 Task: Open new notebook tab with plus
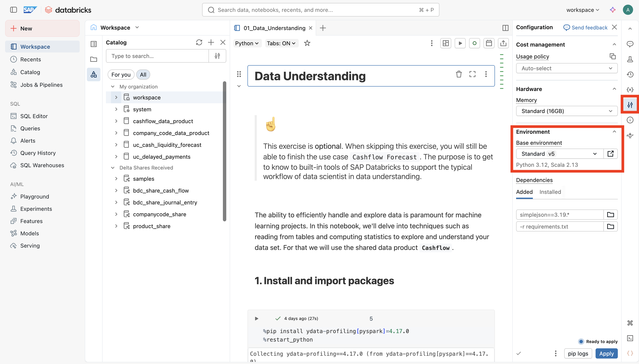323,28
